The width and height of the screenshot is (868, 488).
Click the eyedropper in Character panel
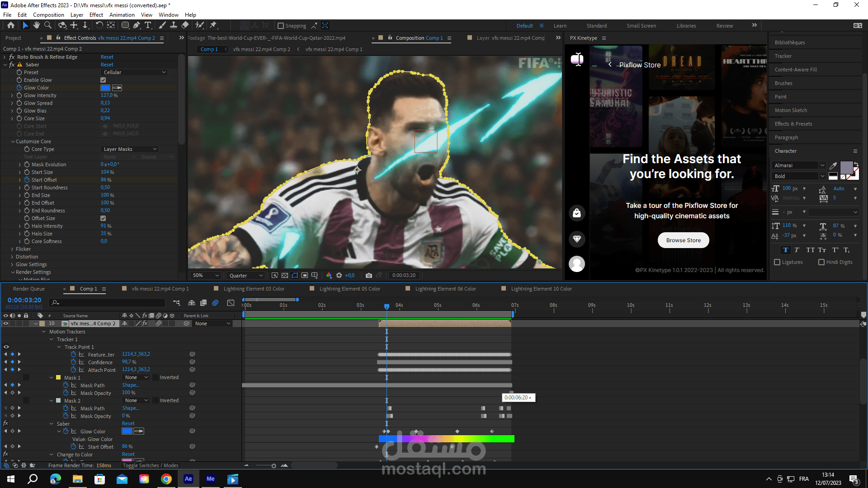click(x=833, y=165)
